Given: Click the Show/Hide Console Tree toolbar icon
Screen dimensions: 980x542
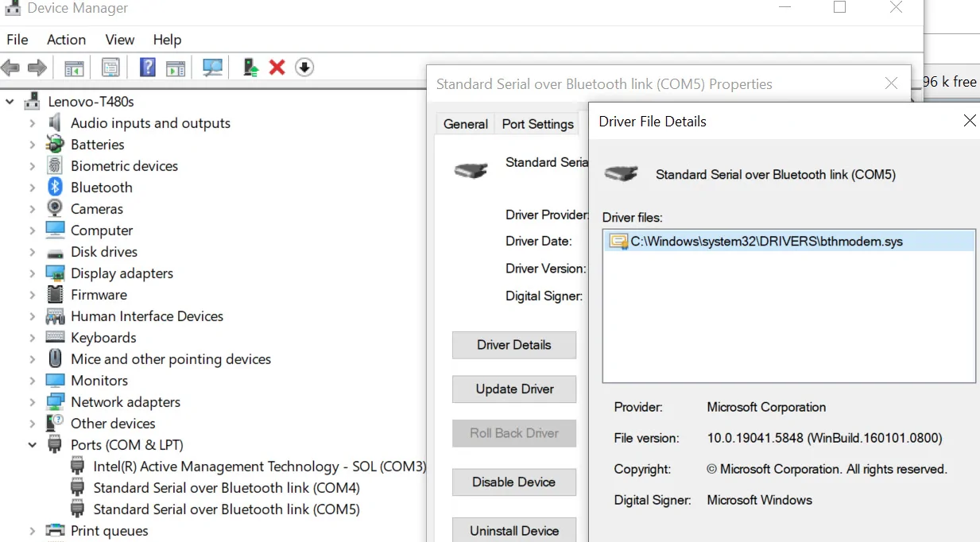Looking at the screenshot, I should pos(74,68).
